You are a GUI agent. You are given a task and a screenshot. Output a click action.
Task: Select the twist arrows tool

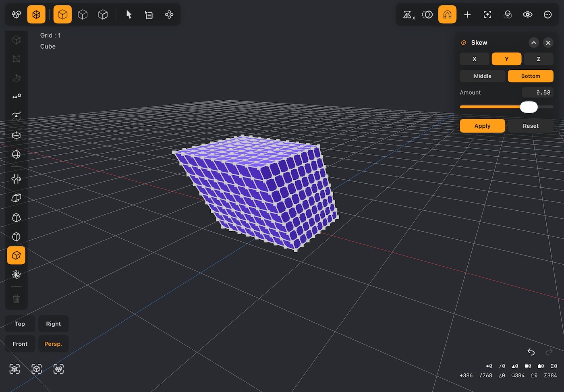(x=16, y=179)
